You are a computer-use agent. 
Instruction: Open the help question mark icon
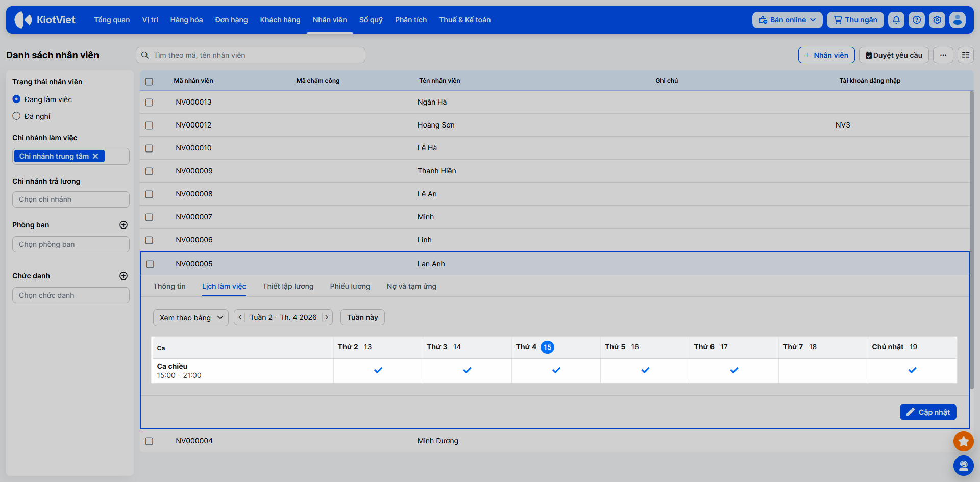(917, 20)
